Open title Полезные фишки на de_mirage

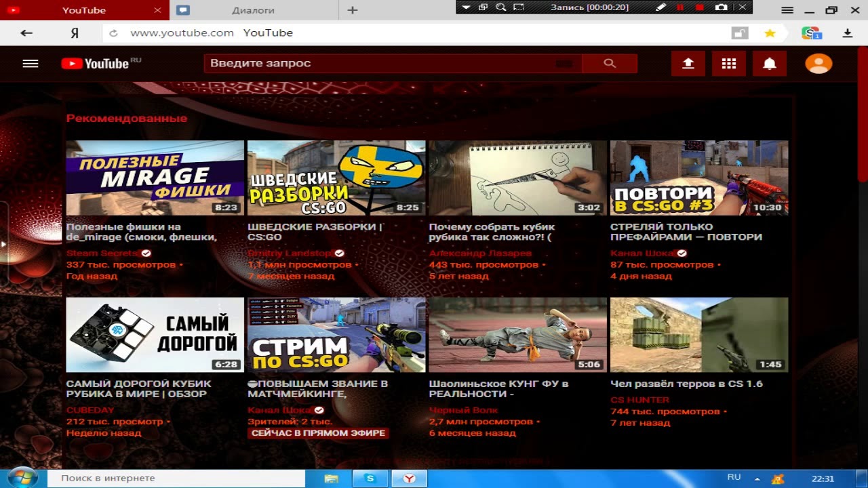point(141,232)
